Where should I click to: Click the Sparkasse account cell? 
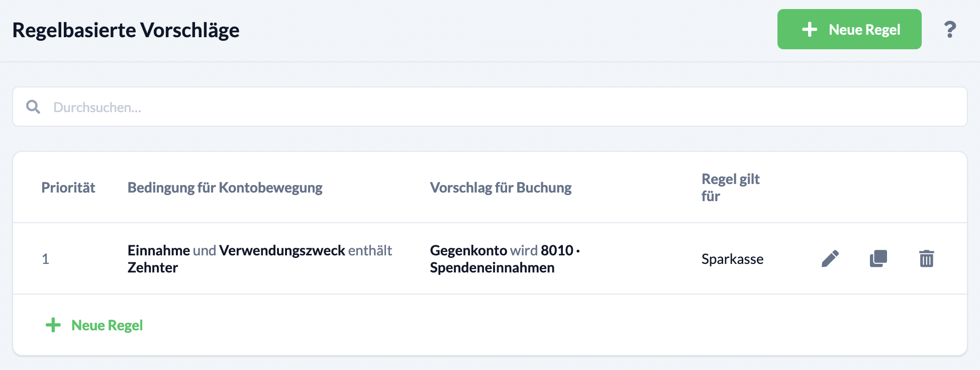tap(733, 259)
